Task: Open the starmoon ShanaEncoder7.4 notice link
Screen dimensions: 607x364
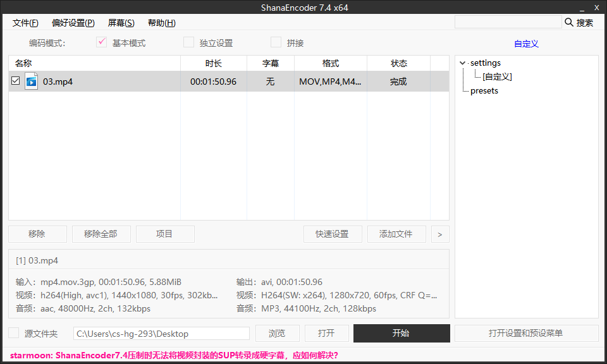Action: click(175, 355)
